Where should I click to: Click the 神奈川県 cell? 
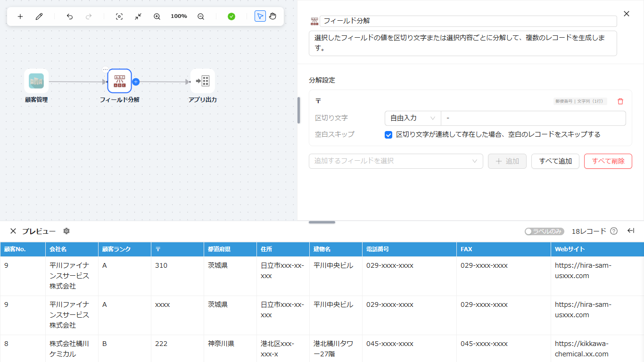click(x=230, y=348)
